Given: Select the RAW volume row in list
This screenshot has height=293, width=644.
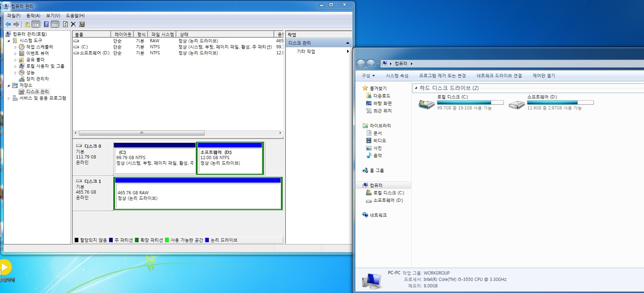Looking at the screenshot, I should click(178, 41).
